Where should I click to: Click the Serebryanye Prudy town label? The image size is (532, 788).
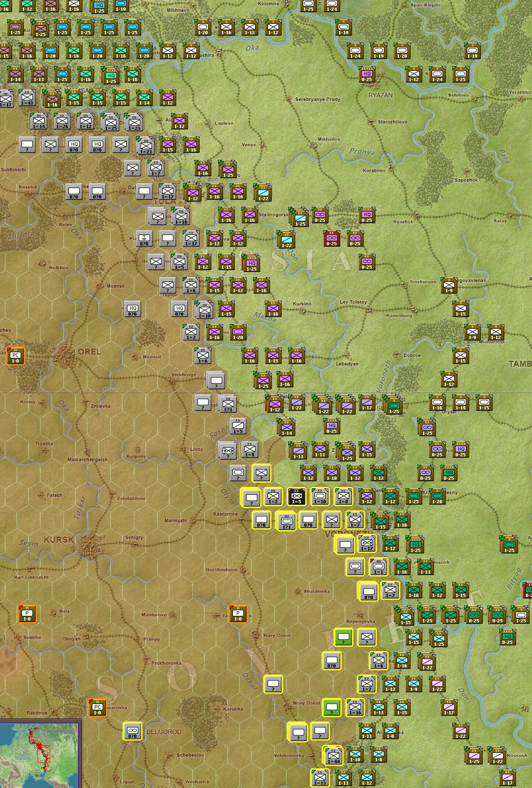[x=317, y=99]
